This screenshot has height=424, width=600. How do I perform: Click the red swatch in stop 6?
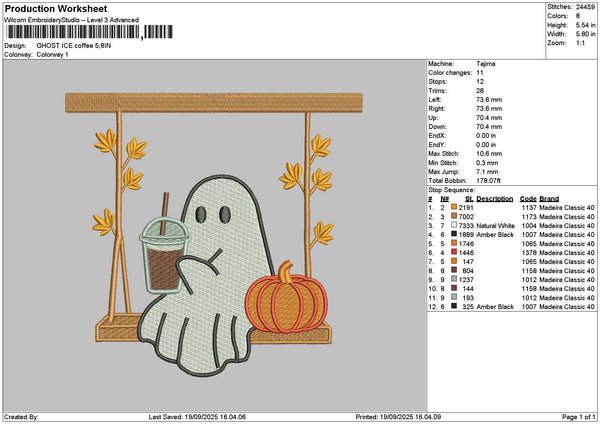(x=455, y=252)
